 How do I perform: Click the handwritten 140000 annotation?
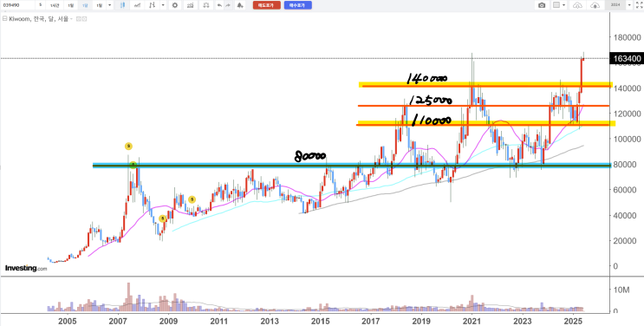point(426,78)
